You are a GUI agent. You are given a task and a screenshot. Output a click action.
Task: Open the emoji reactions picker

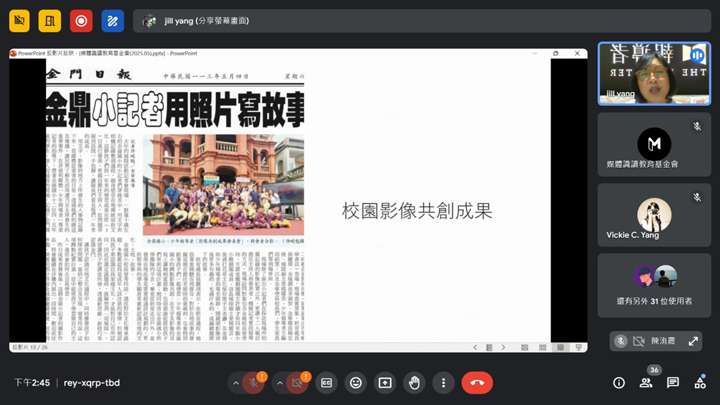356,383
